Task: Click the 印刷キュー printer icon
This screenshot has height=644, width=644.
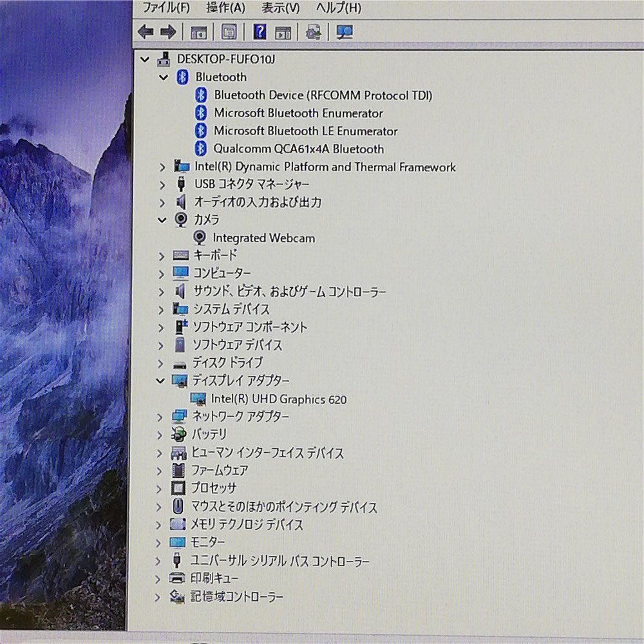Action: pyautogui.click(x=176, y=579)
